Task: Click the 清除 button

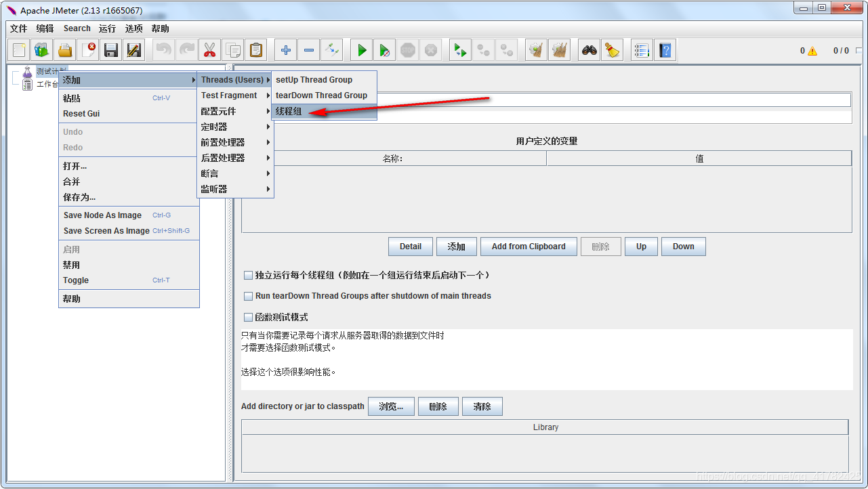Action: click(x=482, y=406)
